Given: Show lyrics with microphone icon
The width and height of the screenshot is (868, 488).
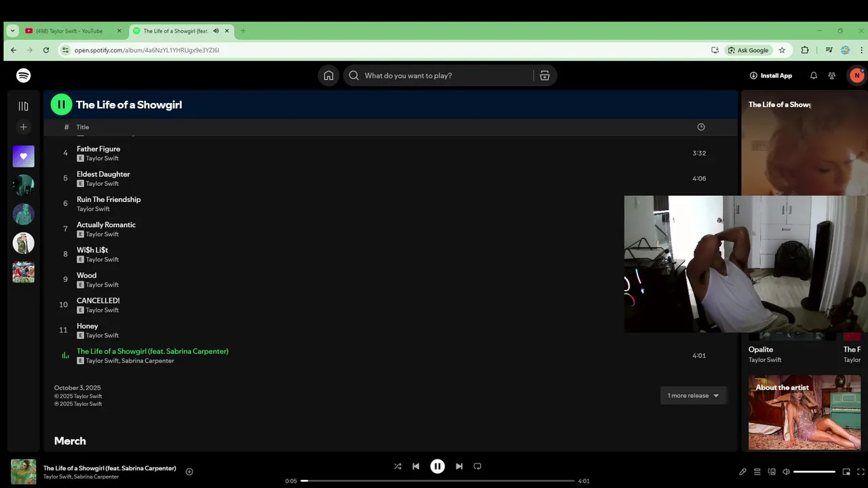Looking at the screenshot, I should (743, 472).
